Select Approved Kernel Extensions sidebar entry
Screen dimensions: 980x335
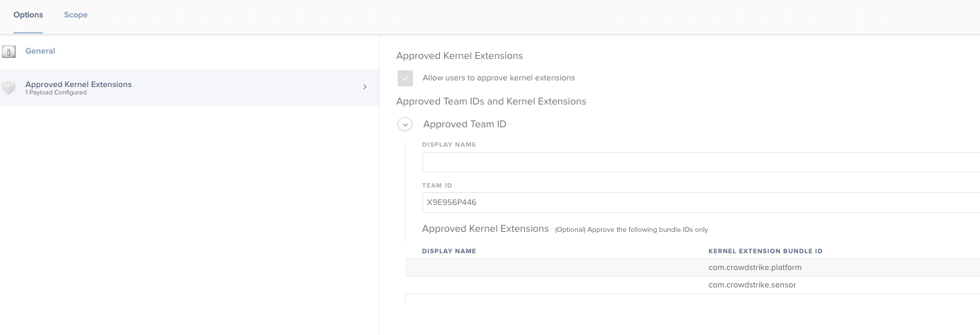[x=189, y=88]
